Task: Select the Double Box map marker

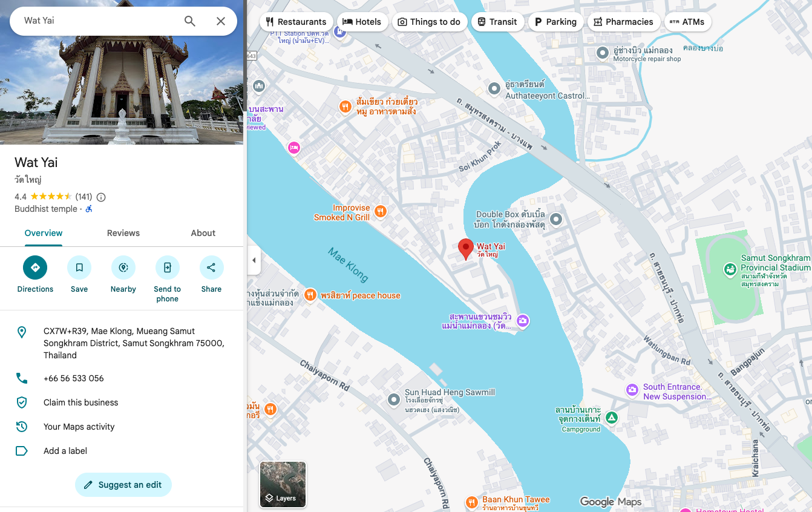Action: (x=555, y=219)
